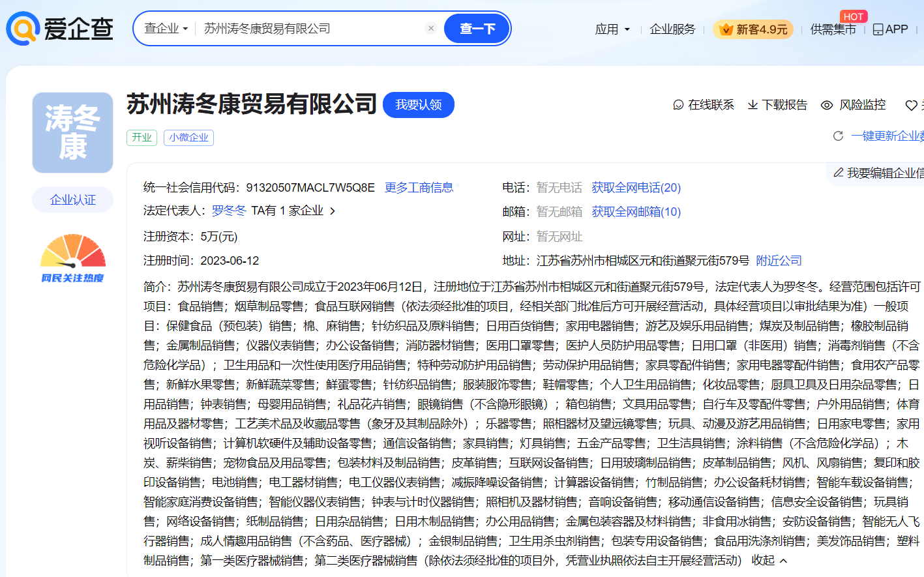Open 在线联系 chat option

[704, 105]
